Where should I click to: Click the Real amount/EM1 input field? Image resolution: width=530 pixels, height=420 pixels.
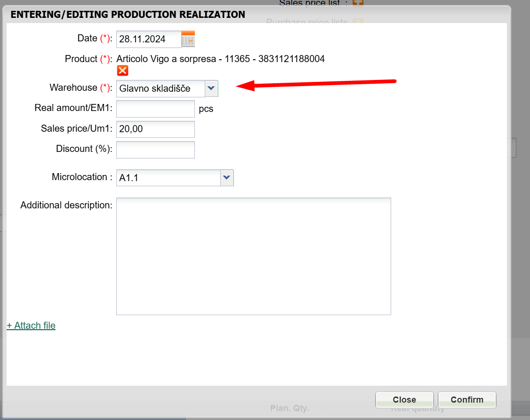pos(155,109)
